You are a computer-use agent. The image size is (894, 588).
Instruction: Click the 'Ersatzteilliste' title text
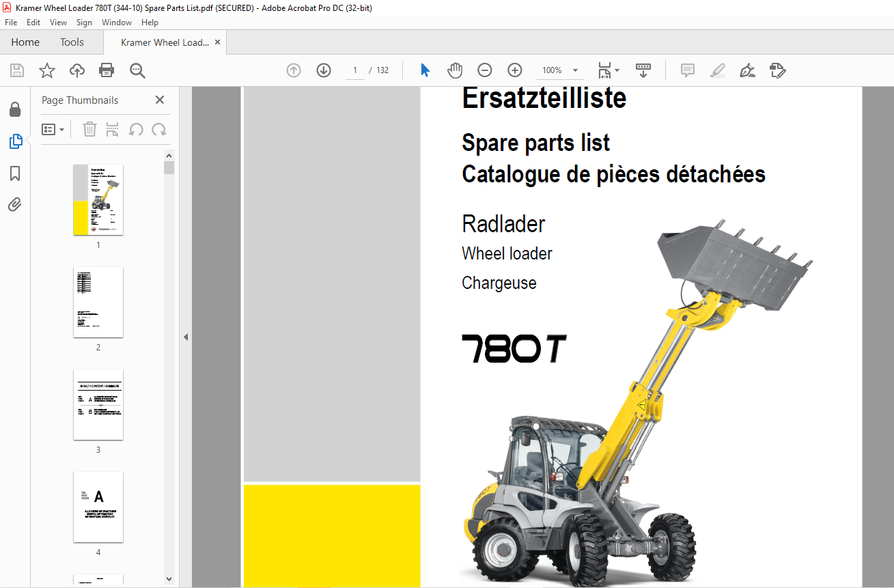coord(544,98)
